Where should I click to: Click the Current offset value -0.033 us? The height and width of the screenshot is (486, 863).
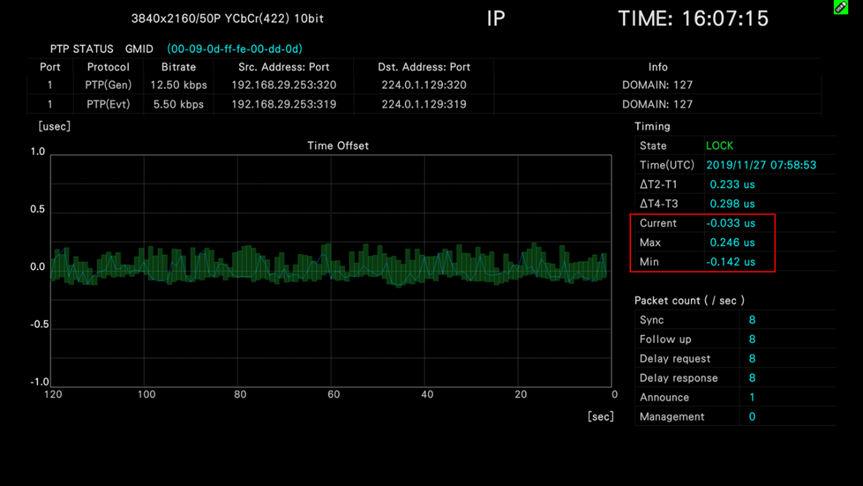730,223
